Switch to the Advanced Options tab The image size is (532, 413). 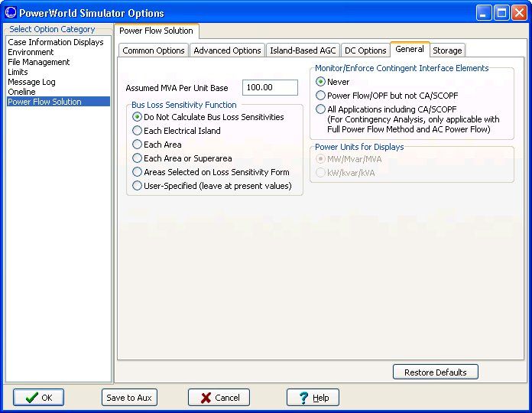coord(227,50)
